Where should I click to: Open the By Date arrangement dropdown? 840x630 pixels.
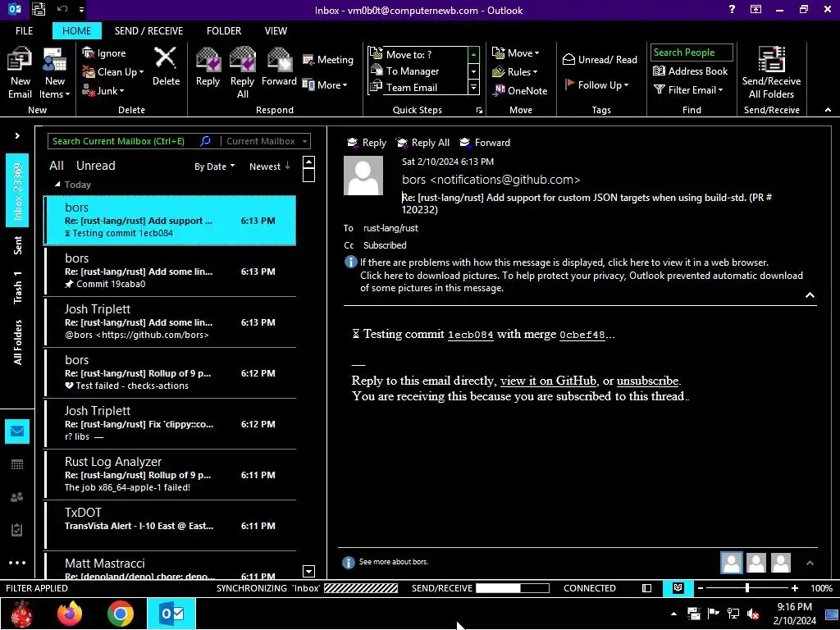(214, 166)
